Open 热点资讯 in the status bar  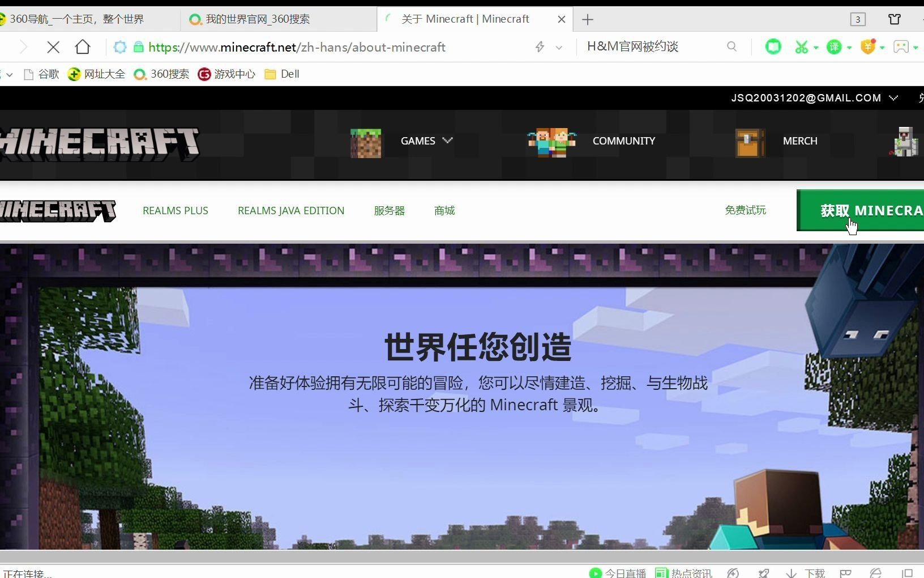point(683,573)
